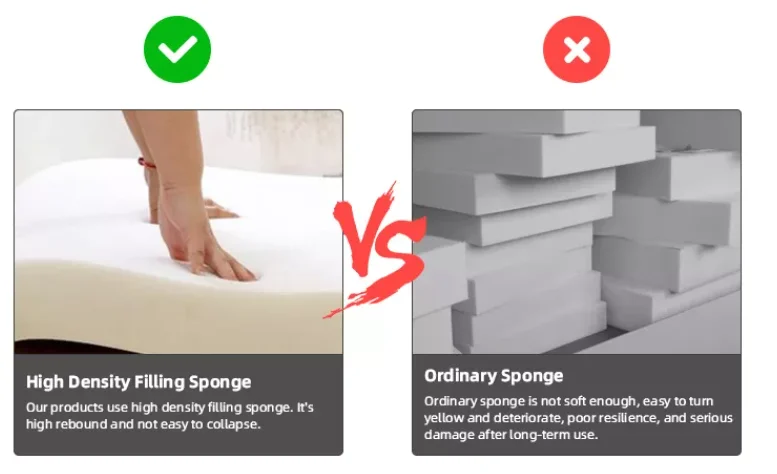Screen dimensions: 777x474
Task: Click the ordinary sponge description paragraph
Action: (578, 418)
